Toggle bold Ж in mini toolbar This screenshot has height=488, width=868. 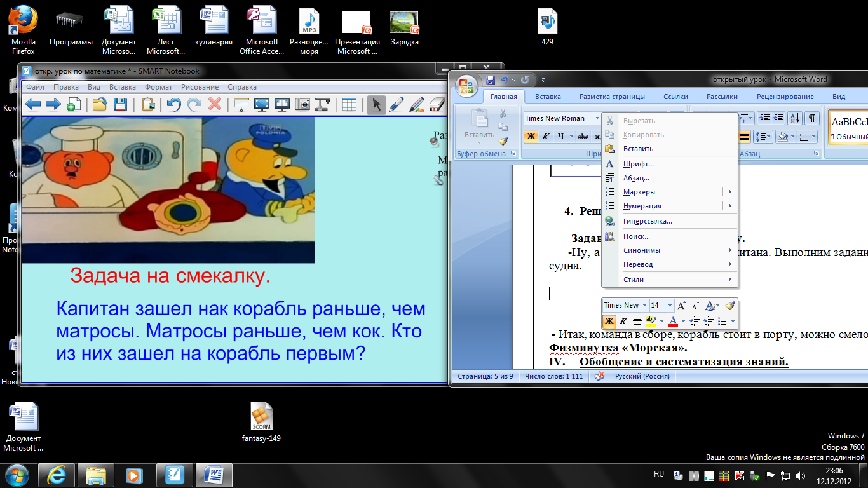click(x=609, y=322)
